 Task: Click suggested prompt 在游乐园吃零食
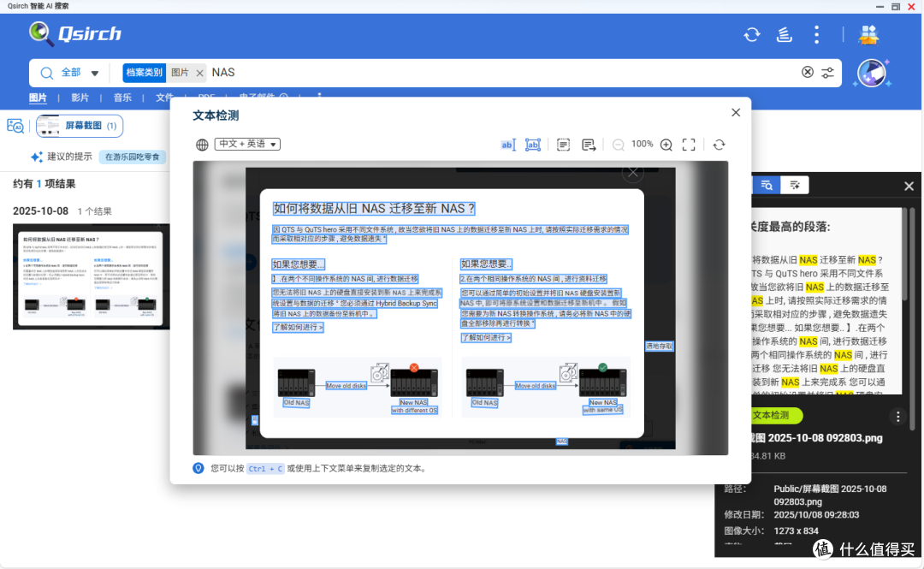coord(132,157)
